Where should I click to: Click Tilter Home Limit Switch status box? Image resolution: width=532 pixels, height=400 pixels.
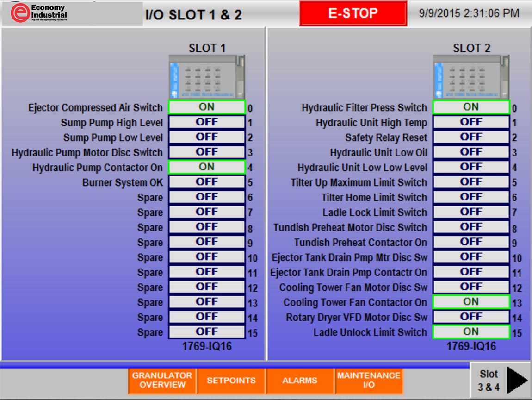coord(471,197)
